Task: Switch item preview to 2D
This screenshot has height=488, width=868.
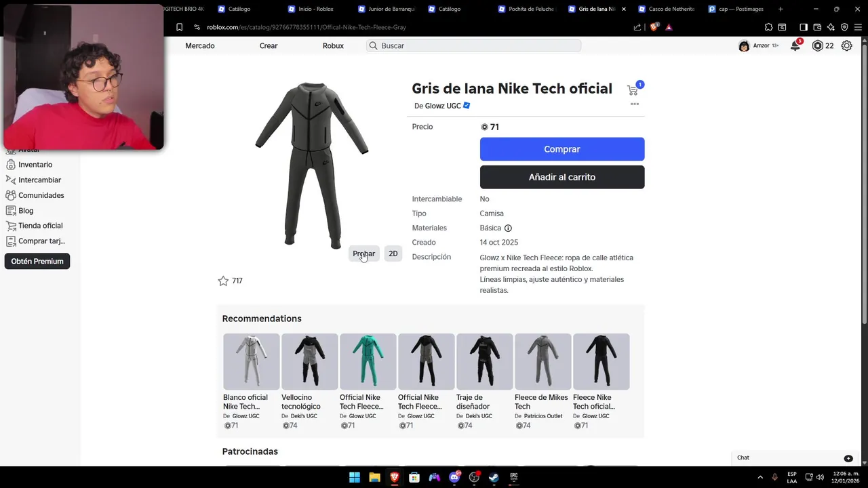Action: point(393,253)
